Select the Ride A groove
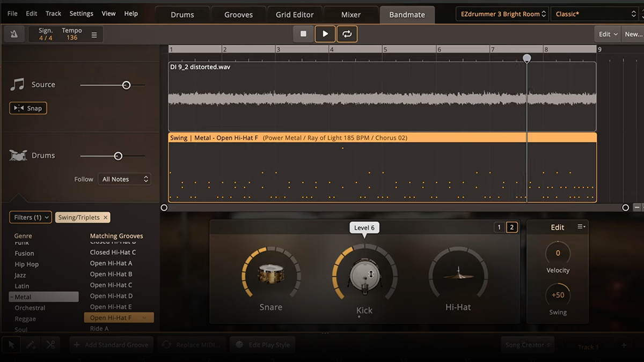This screenshot has width=644, height=362. tap(99, 329)
